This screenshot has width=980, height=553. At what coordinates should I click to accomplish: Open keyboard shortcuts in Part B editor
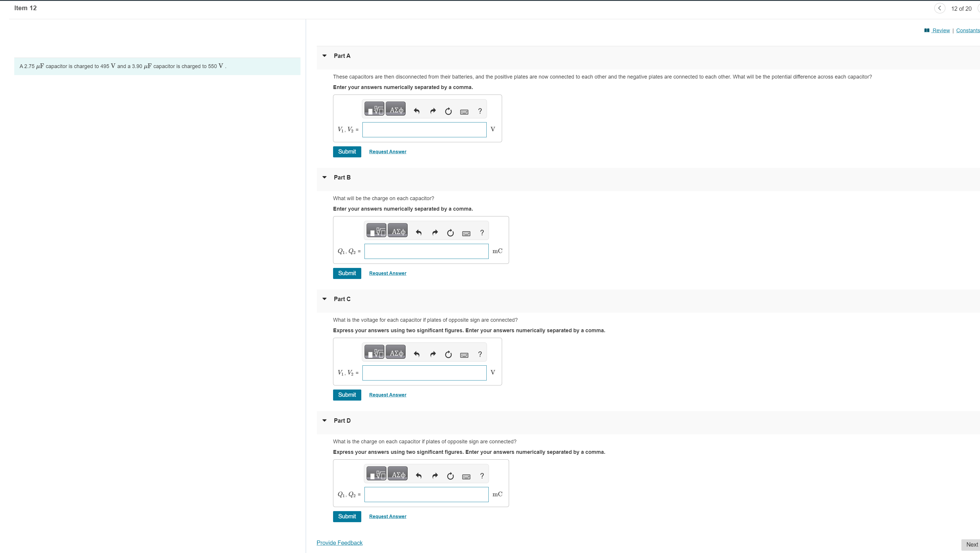click(466, 234)
